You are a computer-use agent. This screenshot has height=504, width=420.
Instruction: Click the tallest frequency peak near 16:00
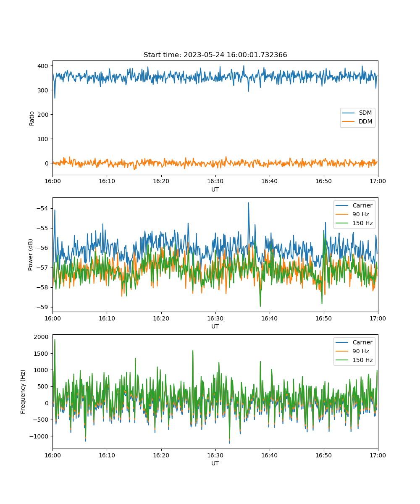(55, 341)
